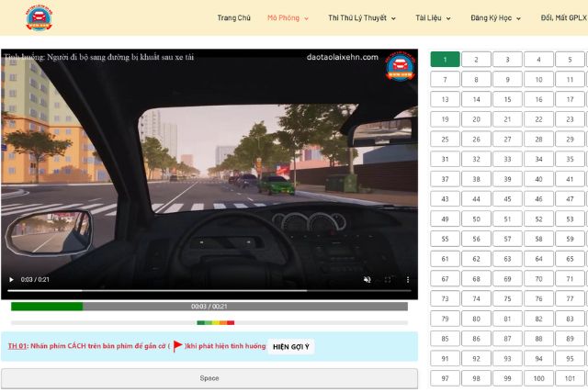Click the Space button
The height and width of the screenshot is (392, 588).
click(x=209, y=378)
